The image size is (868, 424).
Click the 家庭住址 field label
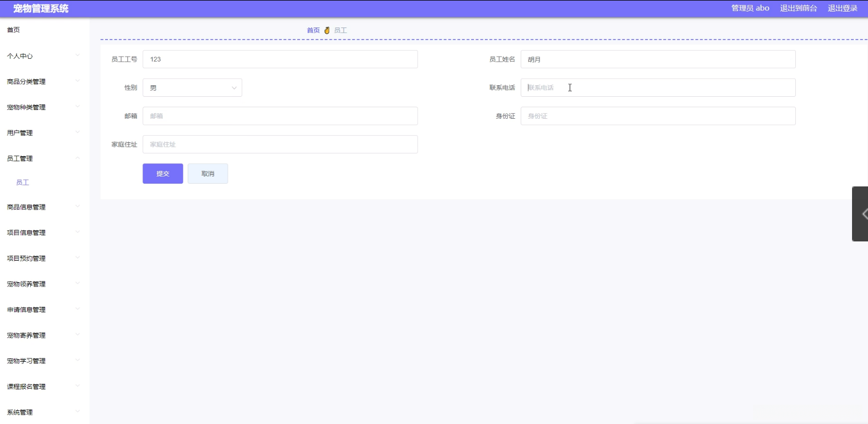pyautogui.click(x=124, y=145)
